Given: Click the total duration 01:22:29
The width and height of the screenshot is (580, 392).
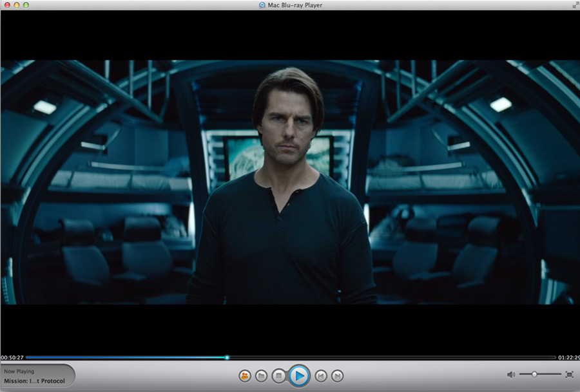Looking at the screenshot, I should 568,357.
